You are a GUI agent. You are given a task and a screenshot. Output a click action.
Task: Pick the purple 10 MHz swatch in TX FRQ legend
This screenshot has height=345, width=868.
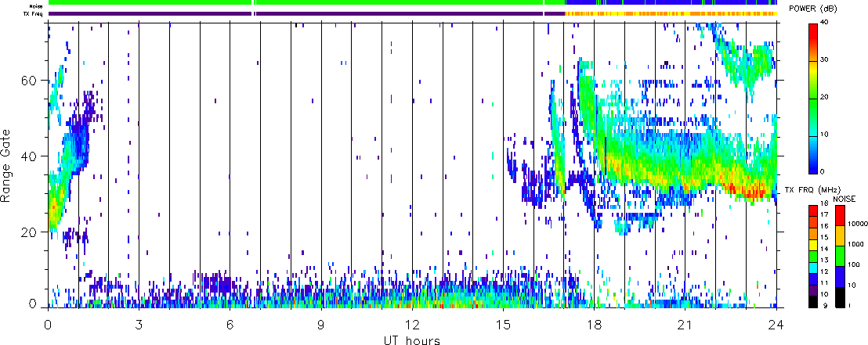click(x=811, y=289)
